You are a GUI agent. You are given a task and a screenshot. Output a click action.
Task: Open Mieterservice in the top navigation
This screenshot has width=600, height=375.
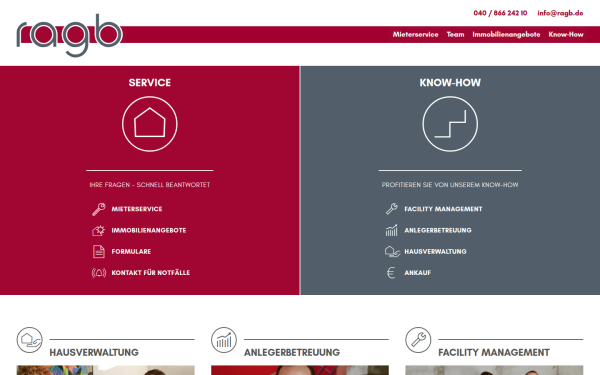pyautogui.click(x=415, y=34)
